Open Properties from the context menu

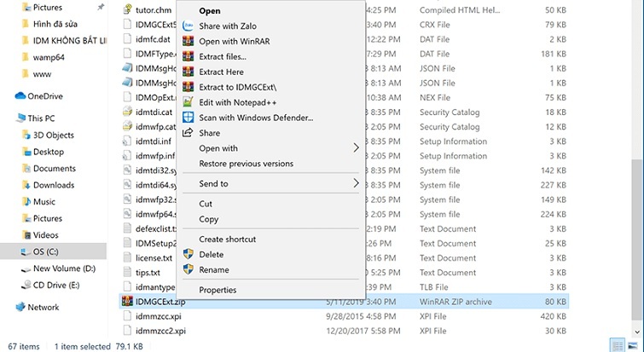(x=218, y=290)
